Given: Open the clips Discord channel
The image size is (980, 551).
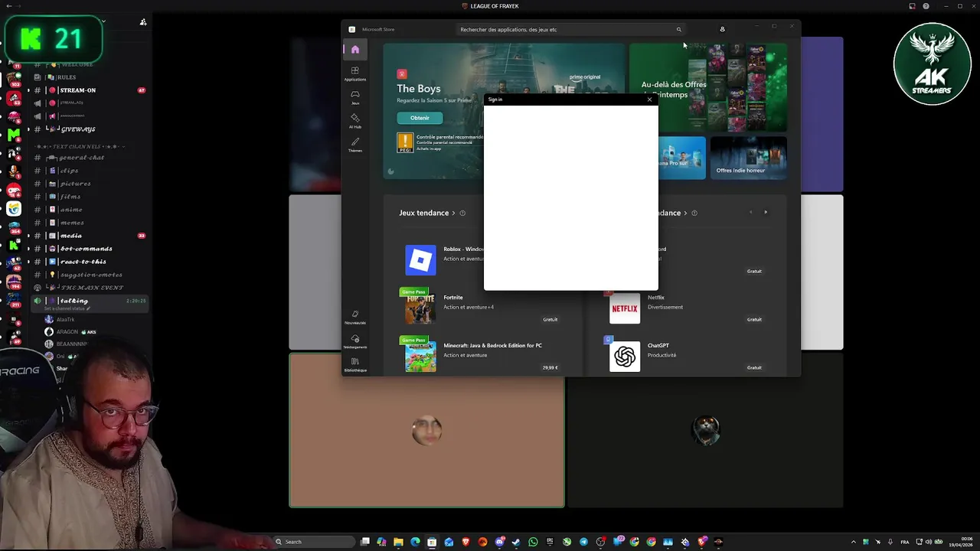Looking at the screenshot, I should (x=90, y=171).
